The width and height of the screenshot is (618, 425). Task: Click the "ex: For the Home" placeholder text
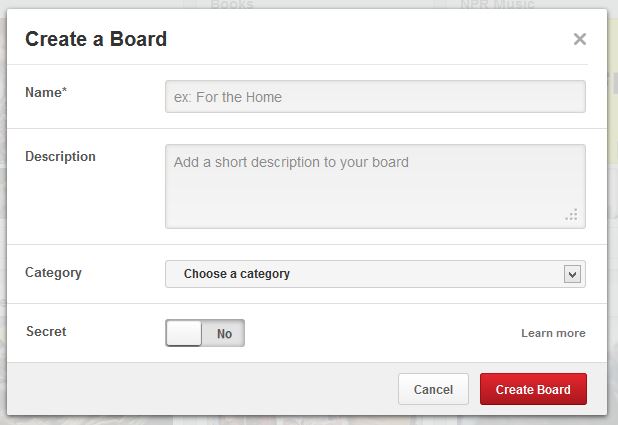click(x=228, y=97)
